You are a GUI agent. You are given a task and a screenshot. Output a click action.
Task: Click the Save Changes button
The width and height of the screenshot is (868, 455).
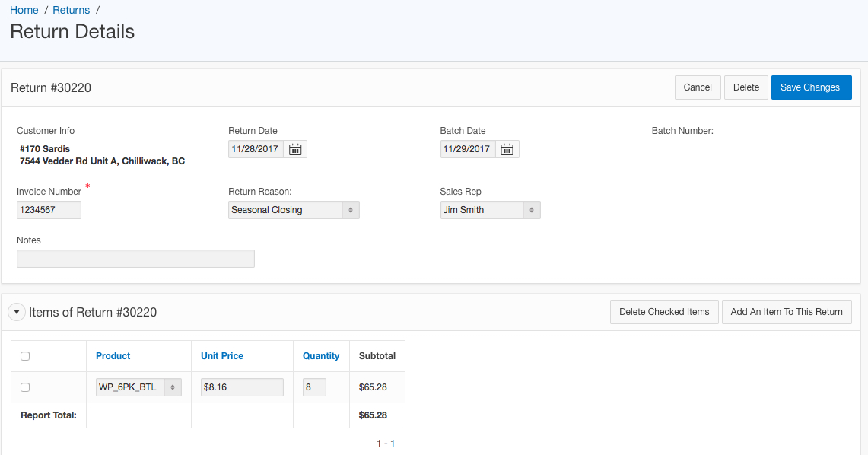[810, 87]
